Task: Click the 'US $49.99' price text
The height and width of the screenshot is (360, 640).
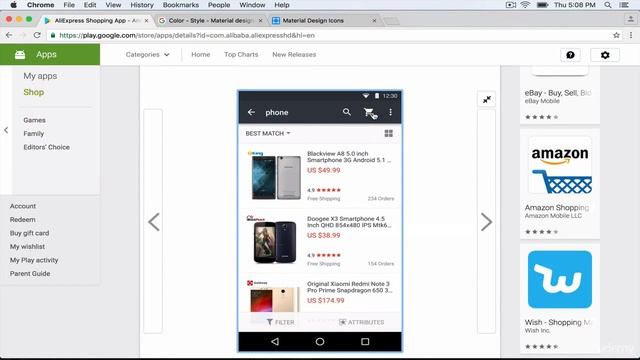Action: tap(323, 170)
